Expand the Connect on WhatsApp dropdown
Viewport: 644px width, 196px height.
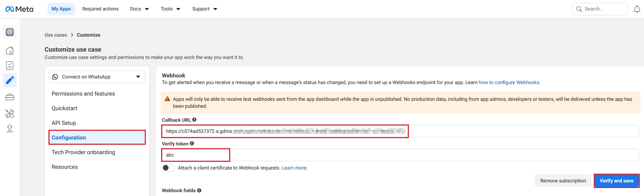(x=97, y=77)
